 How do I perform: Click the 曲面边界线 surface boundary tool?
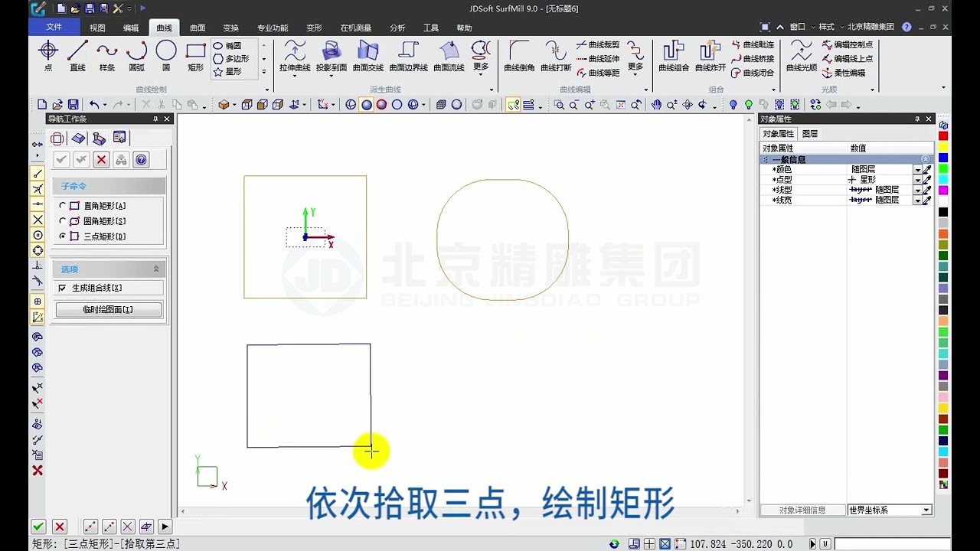click(409, 57)
